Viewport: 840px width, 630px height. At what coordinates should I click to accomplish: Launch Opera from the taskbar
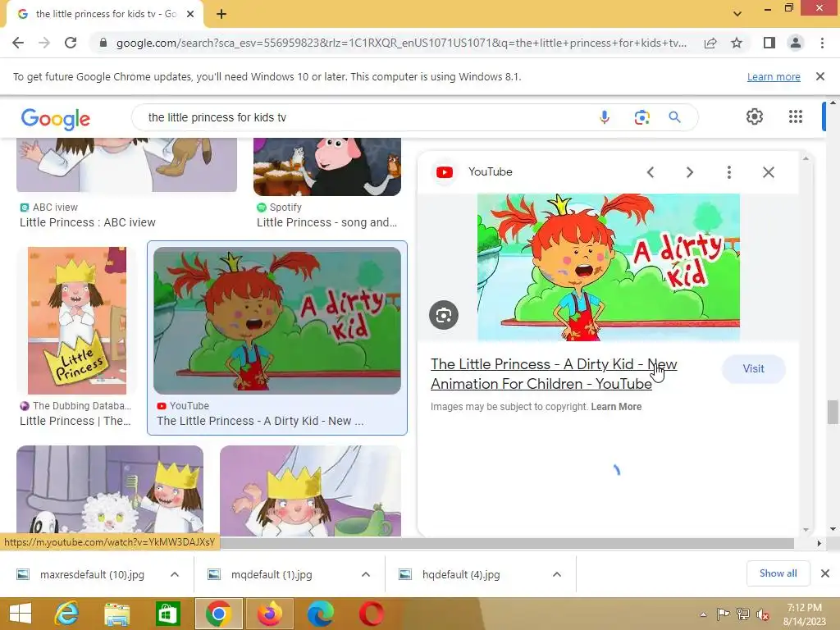pos(372,614)
